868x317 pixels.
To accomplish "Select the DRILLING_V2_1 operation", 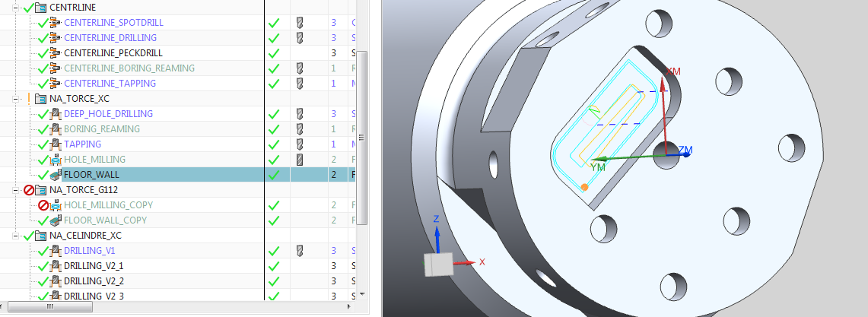I will point(94,266).
